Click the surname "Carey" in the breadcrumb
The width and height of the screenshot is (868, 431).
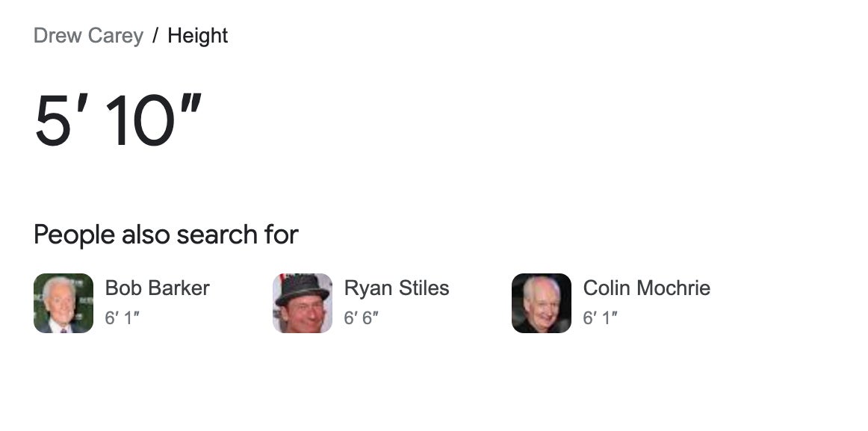pos(116,36)
